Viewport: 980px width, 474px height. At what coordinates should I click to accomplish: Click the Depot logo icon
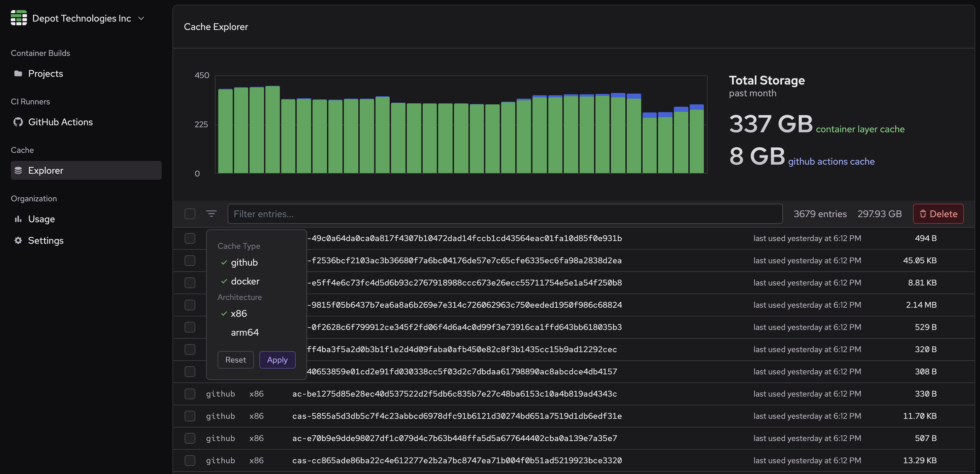click(x=19, y=18)
